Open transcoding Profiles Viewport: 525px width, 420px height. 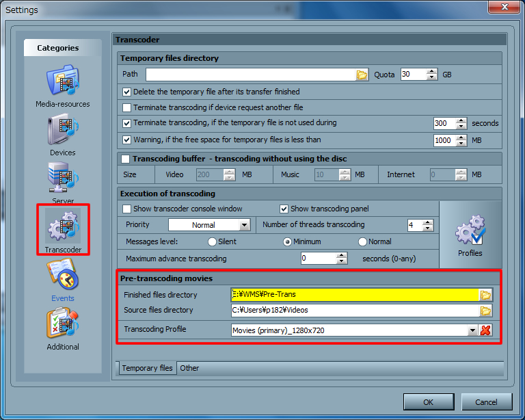pos(470,235)
